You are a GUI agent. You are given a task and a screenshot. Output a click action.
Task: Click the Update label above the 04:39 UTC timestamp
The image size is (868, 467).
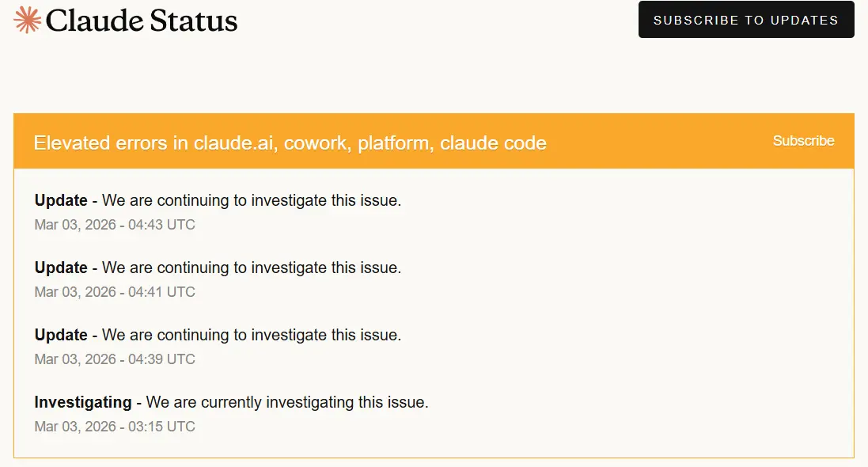[61, 335]
